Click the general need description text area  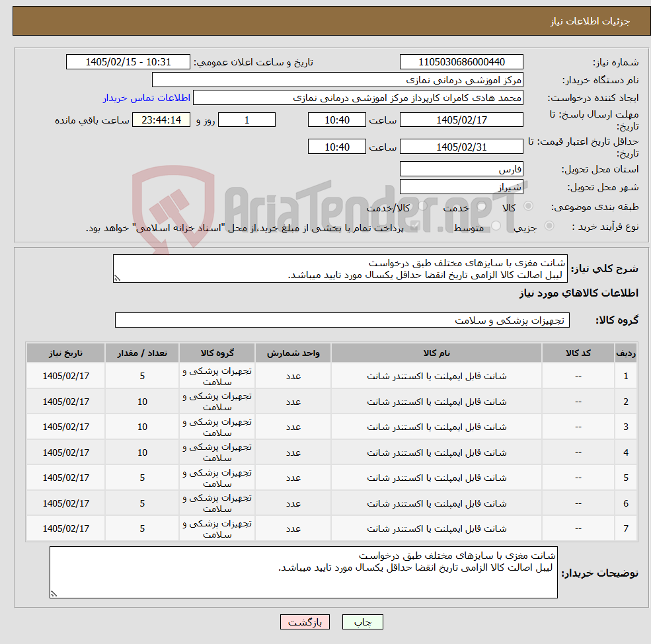coord(340,268)
